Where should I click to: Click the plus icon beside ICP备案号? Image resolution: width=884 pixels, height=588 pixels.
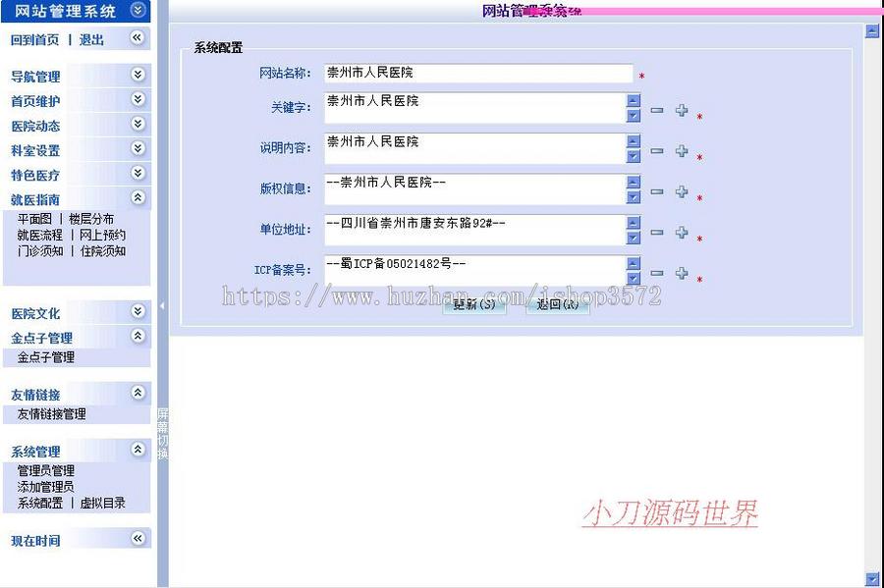pyautogui.click(x=682, y=273)
